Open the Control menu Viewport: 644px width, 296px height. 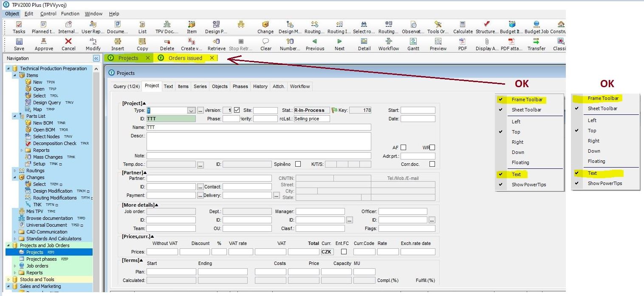click(x=48, y=14)
